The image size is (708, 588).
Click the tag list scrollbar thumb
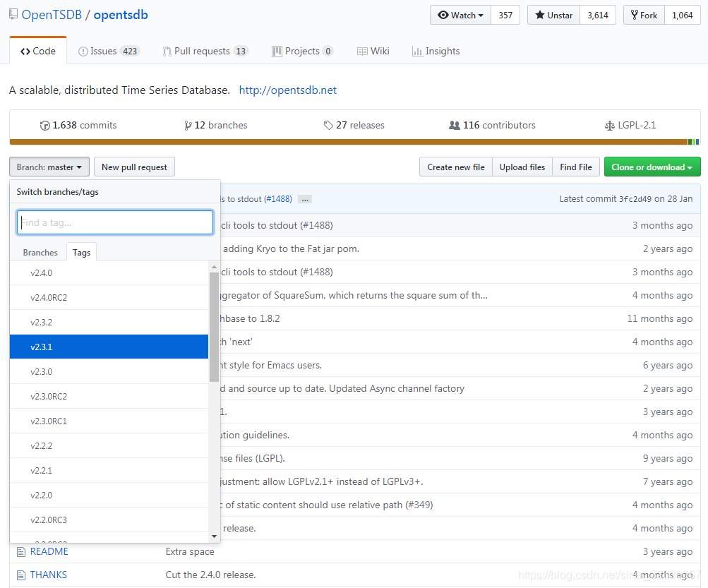pos(214,327)
